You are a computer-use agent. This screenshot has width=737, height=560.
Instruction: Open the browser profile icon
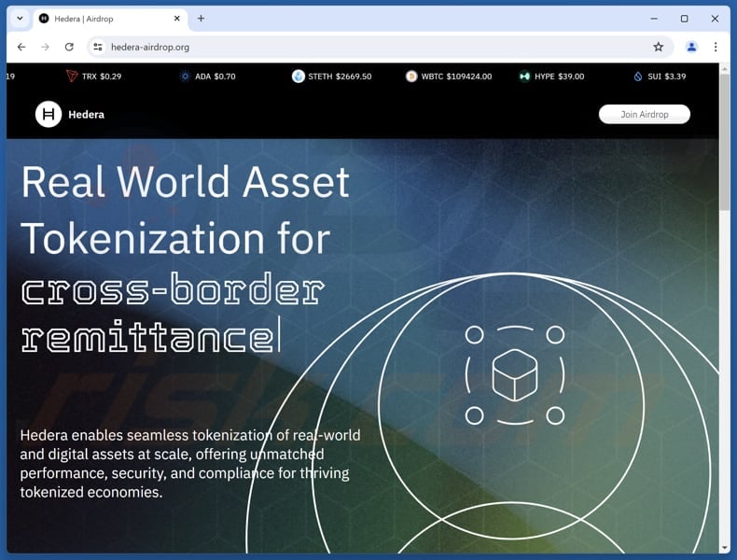(x=691, y=47)
